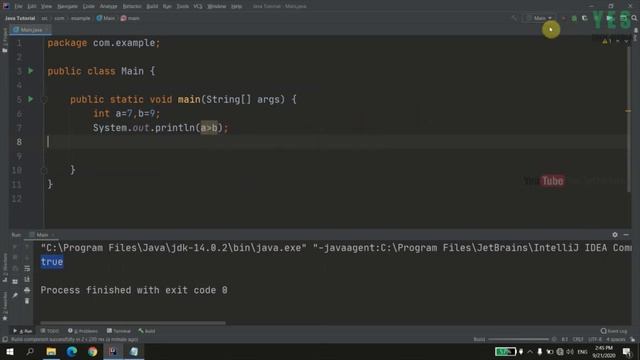Open the Run configuration dropdown labeled Main
The height and width of the screenshot is (360, 640).
pyautogui.click(x=540, y=18)
